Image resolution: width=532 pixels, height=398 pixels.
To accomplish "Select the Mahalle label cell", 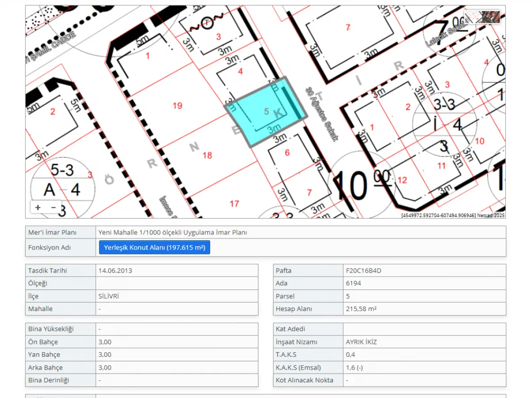I will pyautogui.click(x=61, y=309).
